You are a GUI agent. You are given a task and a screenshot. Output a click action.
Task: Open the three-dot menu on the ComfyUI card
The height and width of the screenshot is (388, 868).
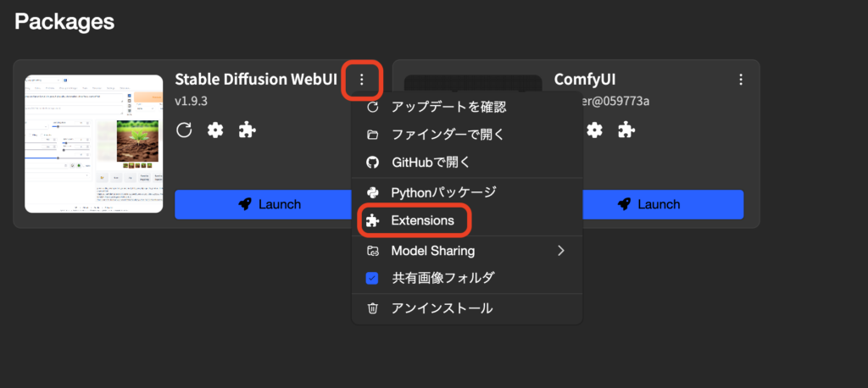[x=741, y=80]
